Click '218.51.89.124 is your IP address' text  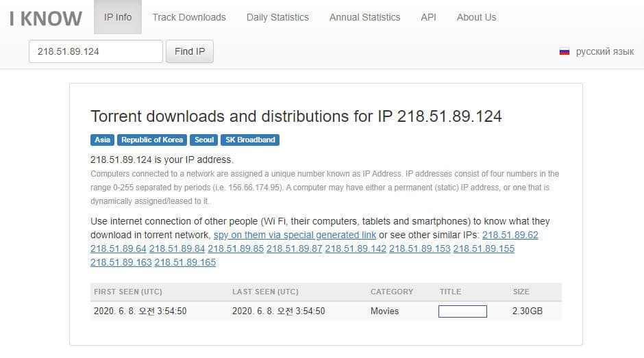[x=162, y=159]
